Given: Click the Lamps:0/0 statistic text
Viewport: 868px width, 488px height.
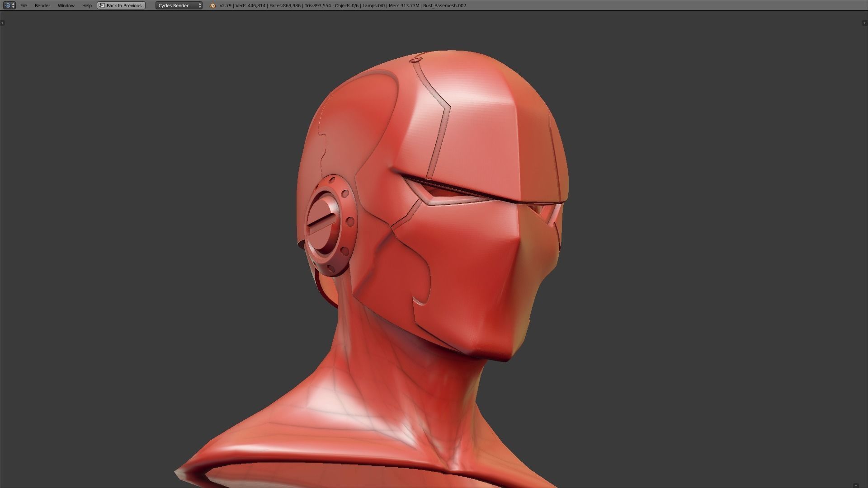Looking at the screenshot, I should (x=373, y=5).
